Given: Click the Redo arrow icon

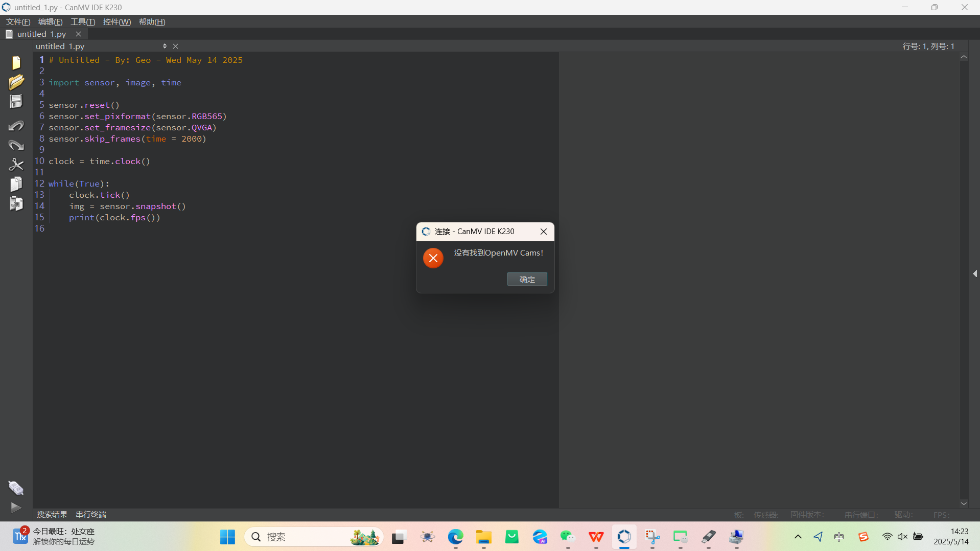Looking at the screenshot, I should click(16, 145).
